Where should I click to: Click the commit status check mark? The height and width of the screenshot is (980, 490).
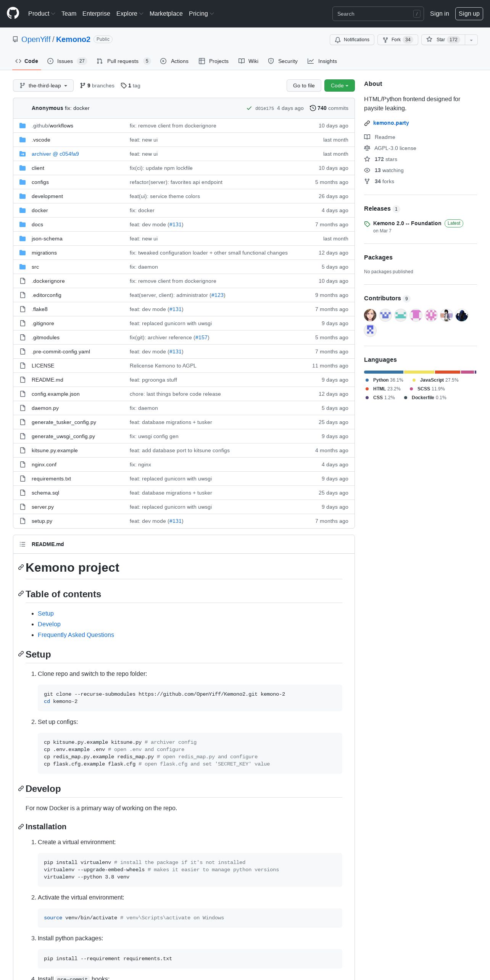249,108
